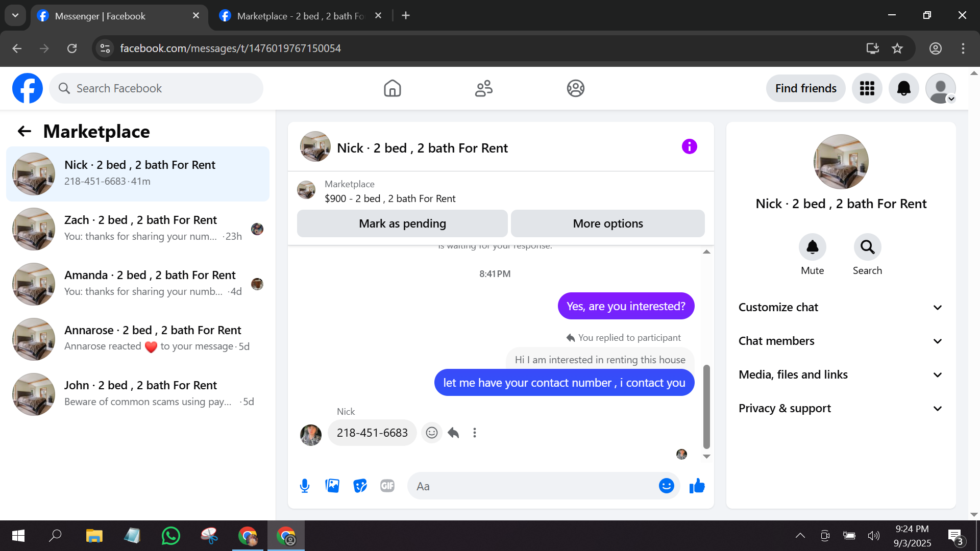Pick a GIF with the GIF icon
980x551 pixels.
pyautogui.click(x=387, y=486)
